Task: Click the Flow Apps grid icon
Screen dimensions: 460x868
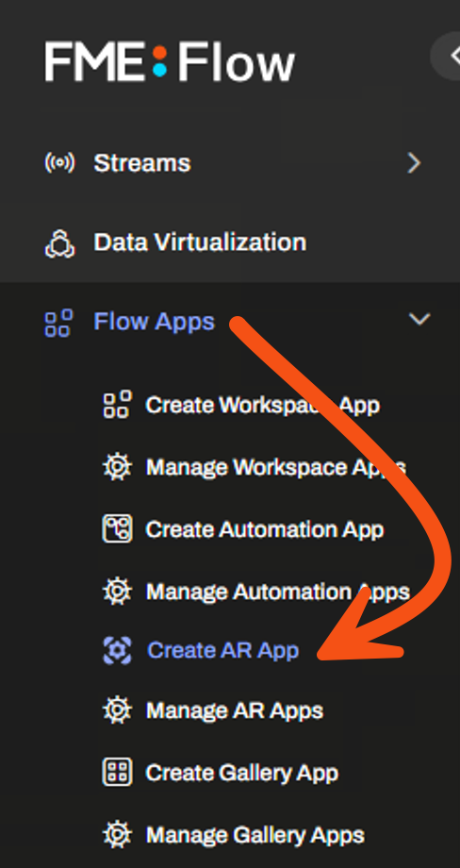Action: click(x=58, y=323)
